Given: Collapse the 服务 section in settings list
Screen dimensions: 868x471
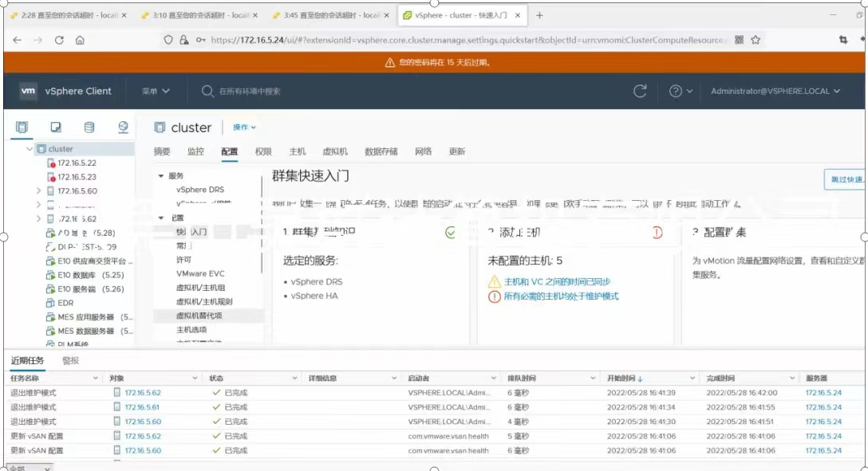Looking at the screenshot, I should 160,176.
